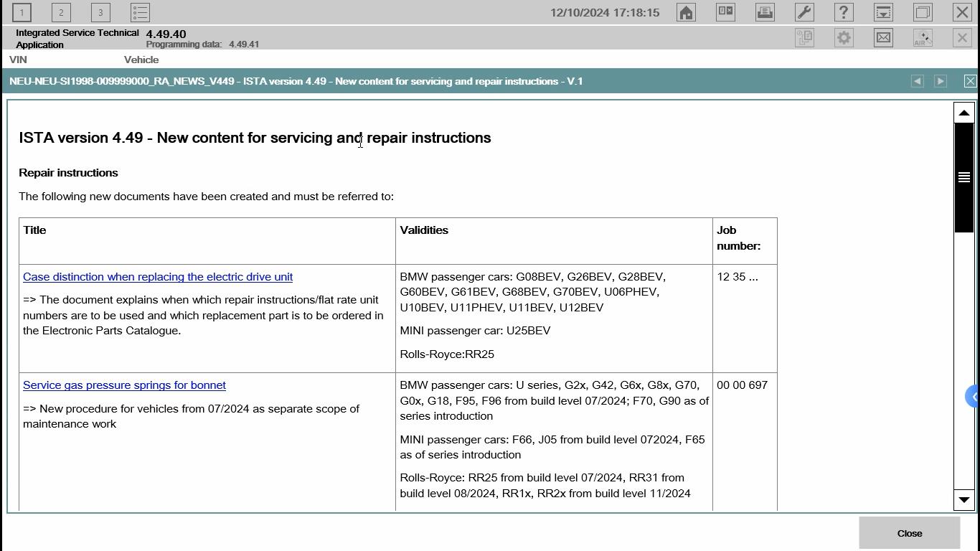Go to the home screen icon
This screenshot has height=551, width=980.
click(x=686, y=12)
